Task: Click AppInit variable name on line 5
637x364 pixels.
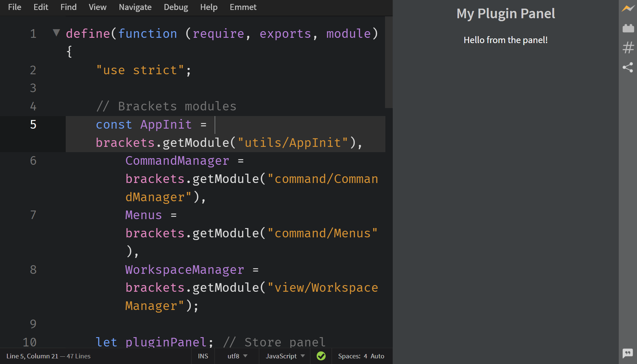Action: click(166, 125)
